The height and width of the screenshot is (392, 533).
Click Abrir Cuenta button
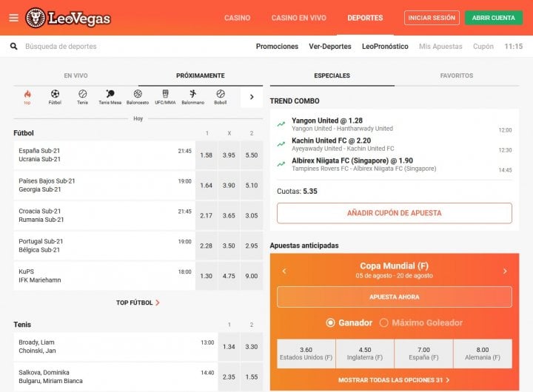click(x=494, y=18)
